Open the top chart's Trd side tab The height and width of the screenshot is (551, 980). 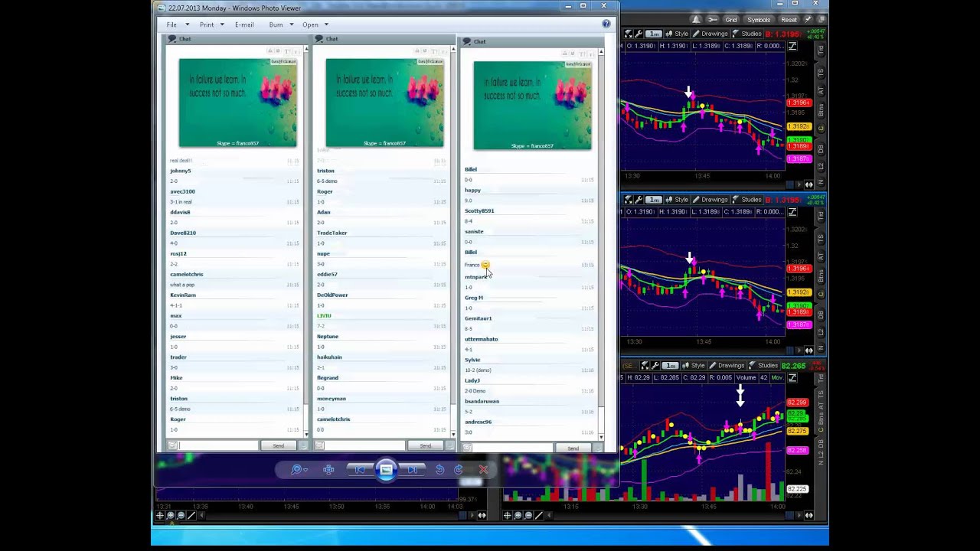(822, 50)
